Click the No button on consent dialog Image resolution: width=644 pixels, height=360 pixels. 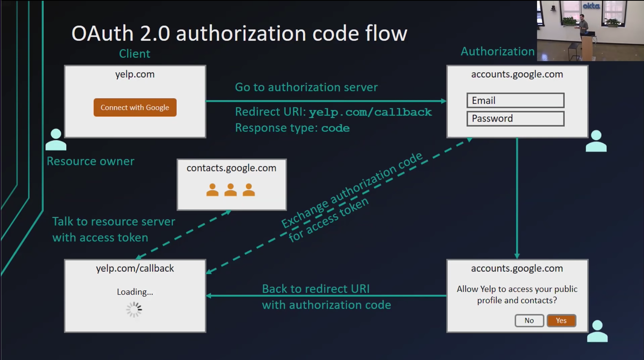(529, 321)
